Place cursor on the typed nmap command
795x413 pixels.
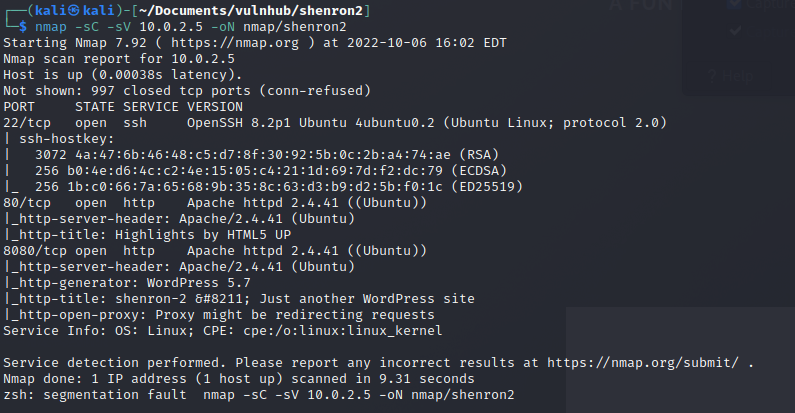pos(191,26)
